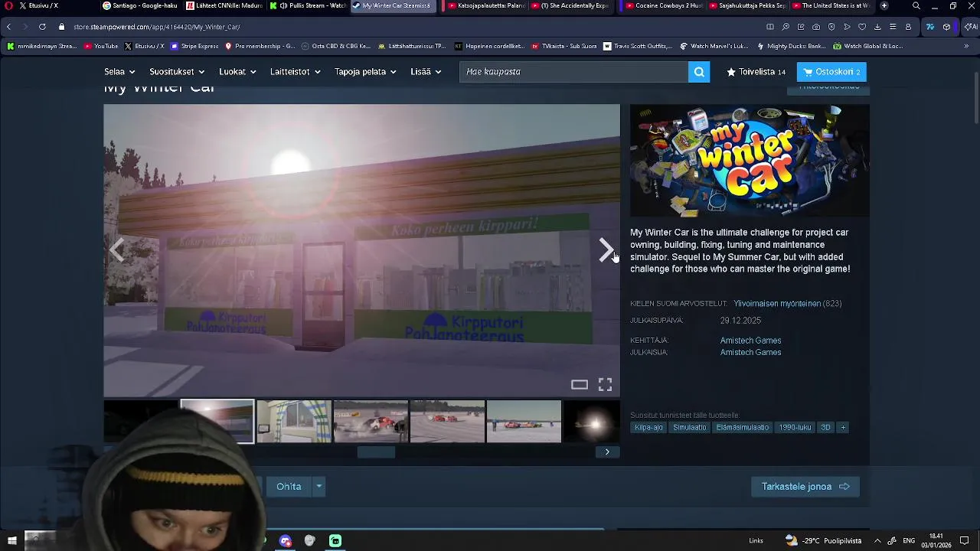980x551 pixels.
Task: Toggle theater mode on media viewer
Action: 580,384
